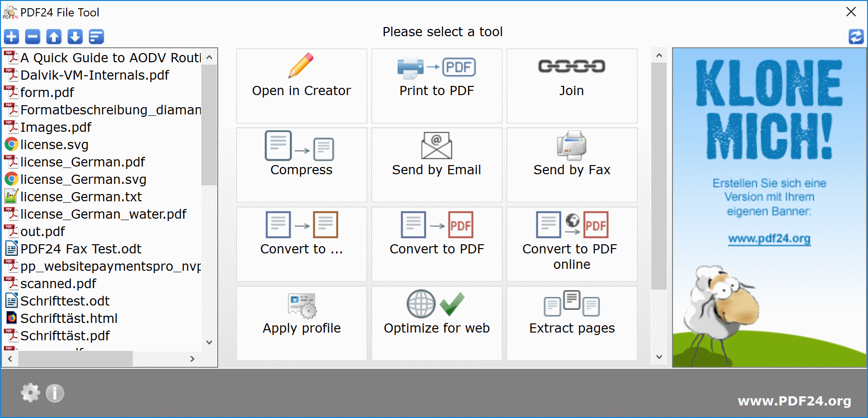The width and height of the screenshot is (868, 418).
Task: Select Dalvik-VM-Internals.pdf in file list
Action: point(95,75)
